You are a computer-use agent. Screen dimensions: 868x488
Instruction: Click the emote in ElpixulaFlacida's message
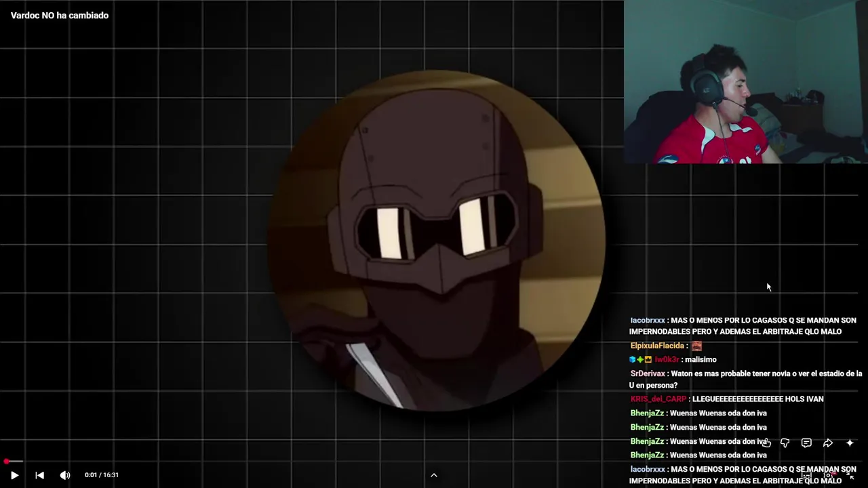696,346
